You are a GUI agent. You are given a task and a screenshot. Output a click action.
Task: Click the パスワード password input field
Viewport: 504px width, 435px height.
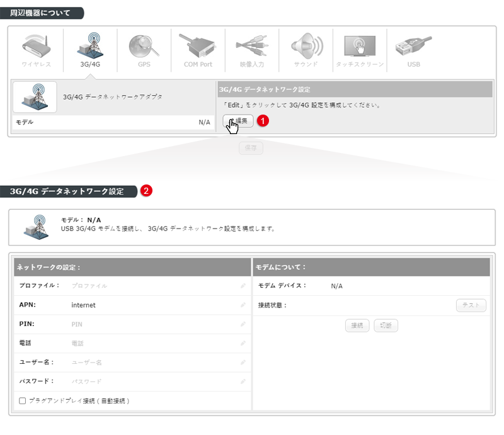click(x=154, y=381)
